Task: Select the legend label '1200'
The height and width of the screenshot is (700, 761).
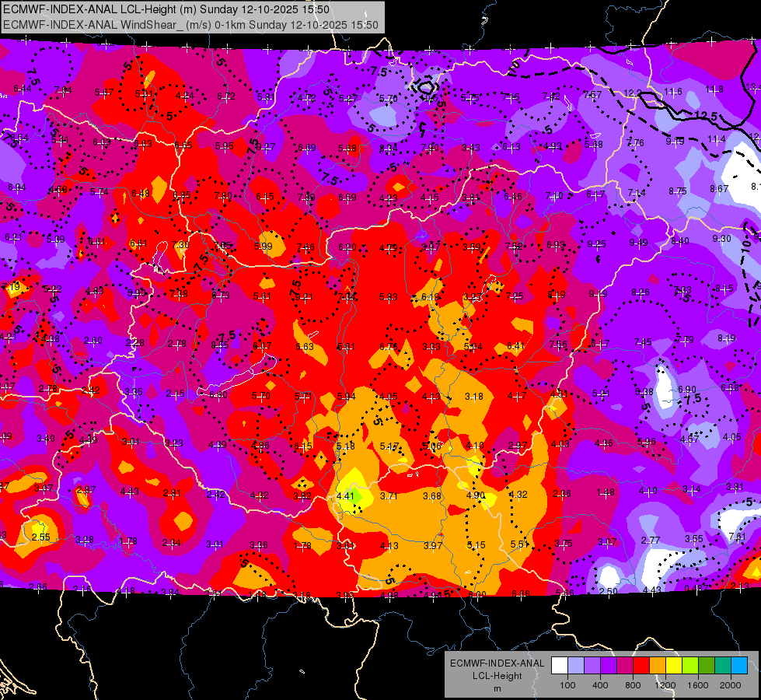Action: pyautogui.click(x=665, y=685)
